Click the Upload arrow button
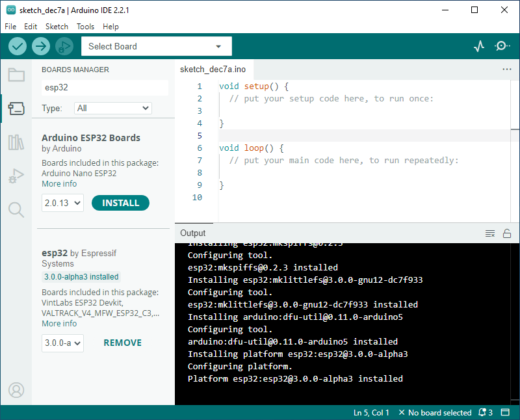 tap(41, 46)
